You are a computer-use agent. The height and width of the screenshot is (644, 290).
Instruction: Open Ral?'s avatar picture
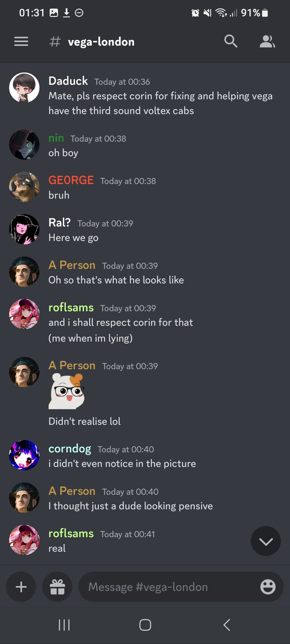pyautogui.click(x=24, y=229)
